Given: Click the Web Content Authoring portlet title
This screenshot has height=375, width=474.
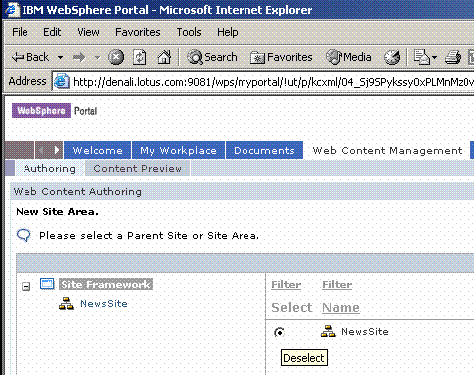Looking at the screenshot, I should (78, 192).
